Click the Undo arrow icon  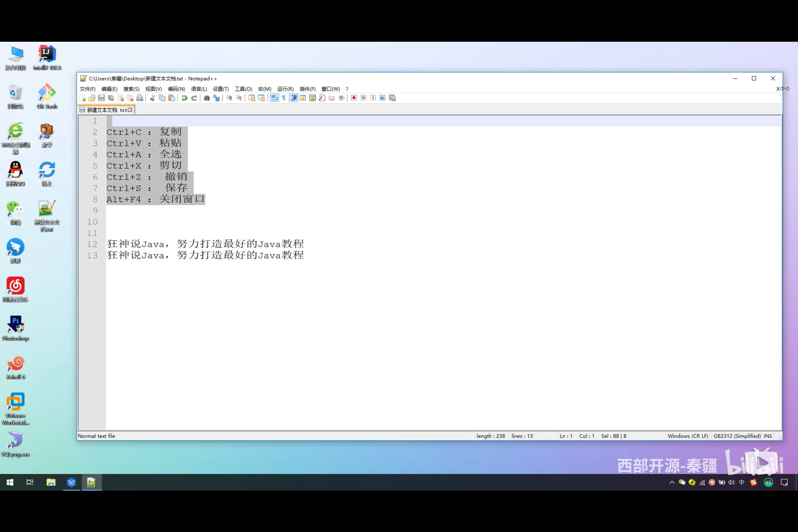(184, 98)
